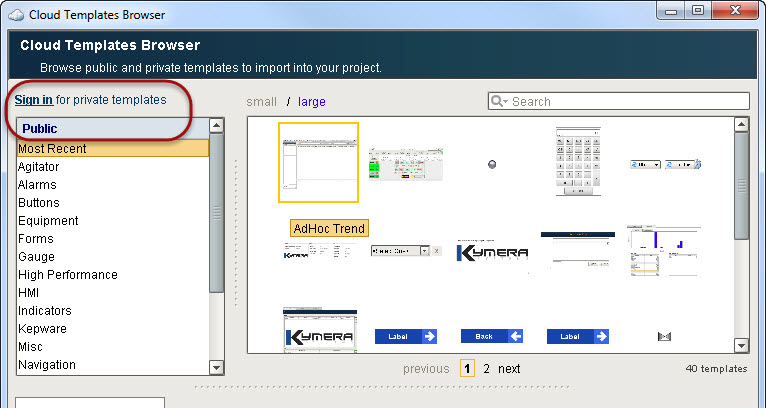Select the colorful status grid template
The image size is (766, 408).
tap(405, 164)
